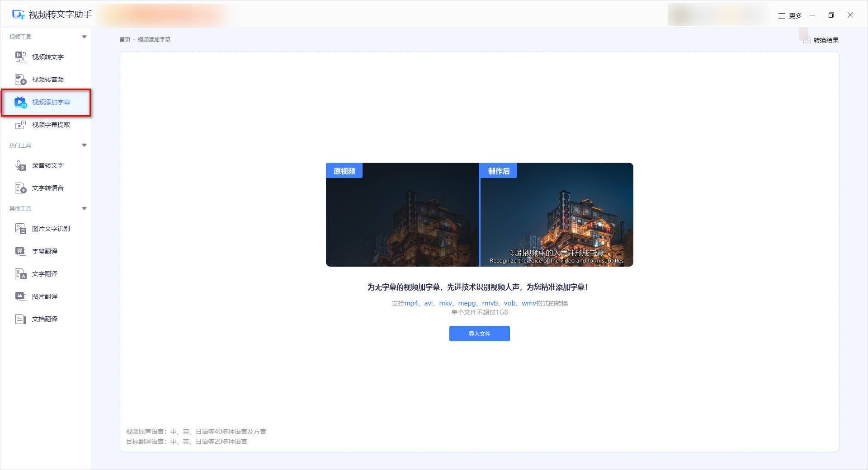Open the 更多 hamburger menu icon

(x=781, y=16)
